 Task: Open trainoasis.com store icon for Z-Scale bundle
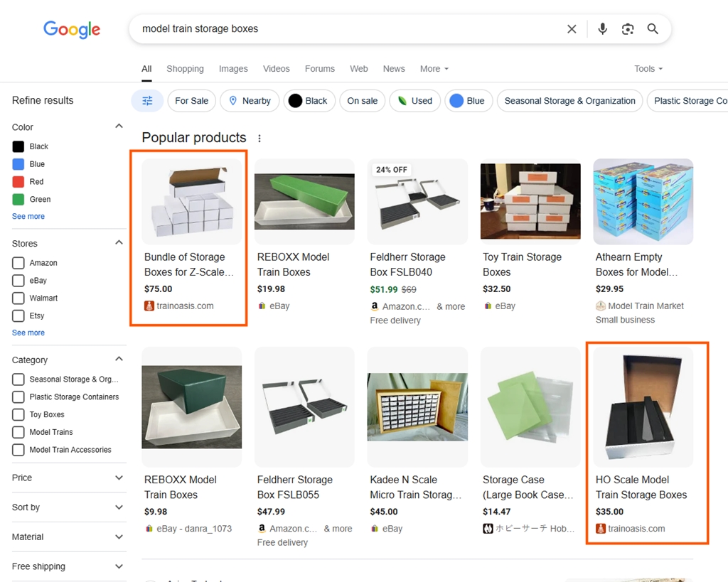tap(149, 306)
